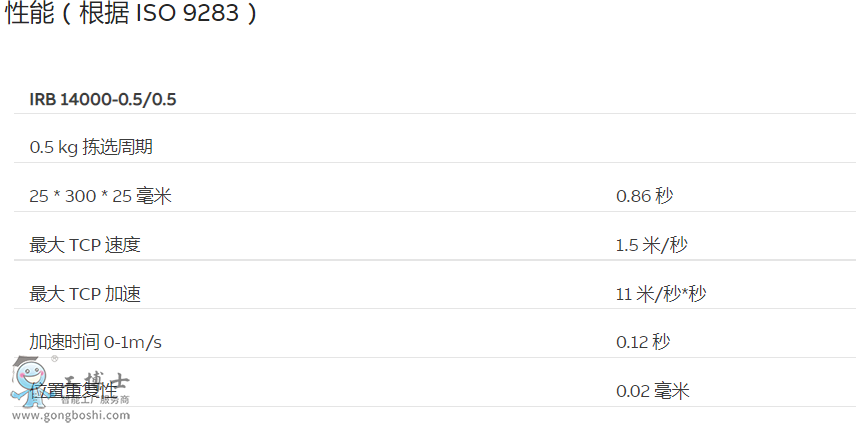
Task: Select the 0.02 毫米 repeatability value
Action: coord(652,391)
